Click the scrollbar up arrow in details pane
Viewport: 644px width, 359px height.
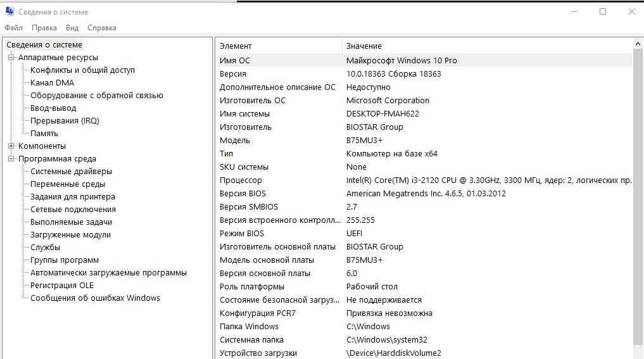pyautogui.click(x=638, y=44)
